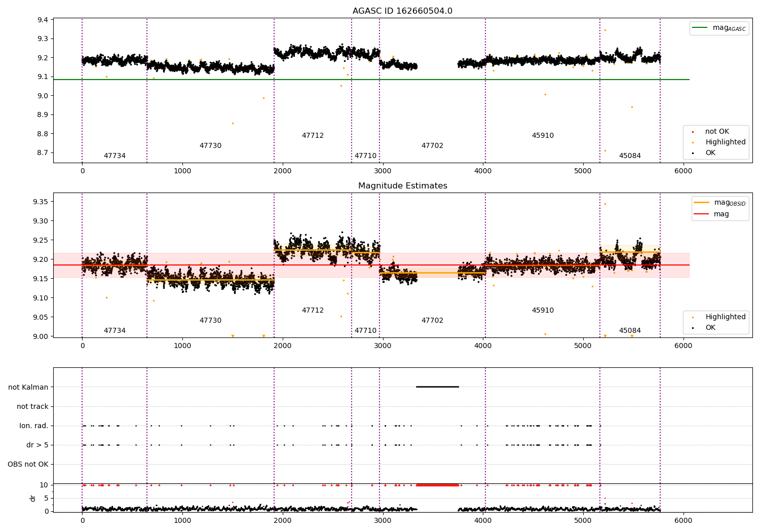The image size is (760, 532).
Task: Select the mag OBSID legend entry
Action: pos(720,203)
